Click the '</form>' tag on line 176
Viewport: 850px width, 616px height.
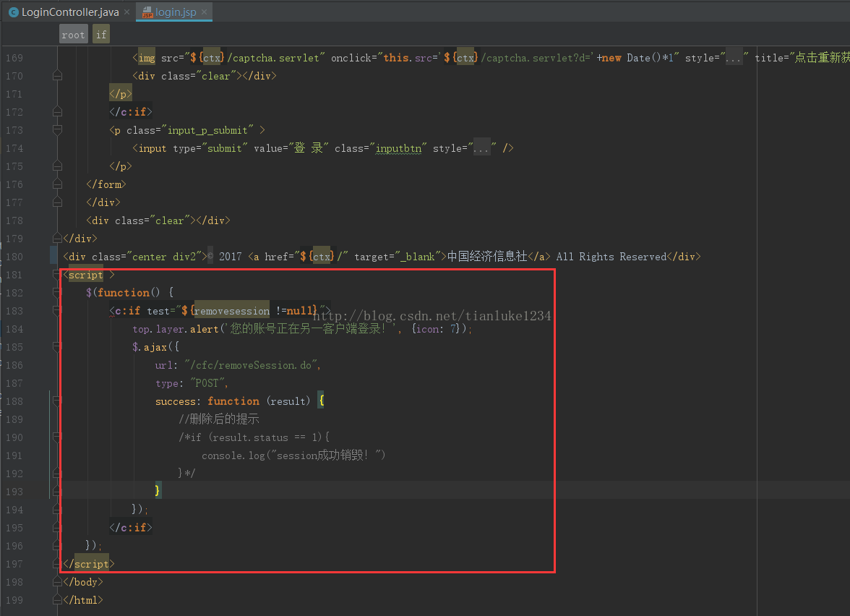pyautogui.click(x=106, y=184)
